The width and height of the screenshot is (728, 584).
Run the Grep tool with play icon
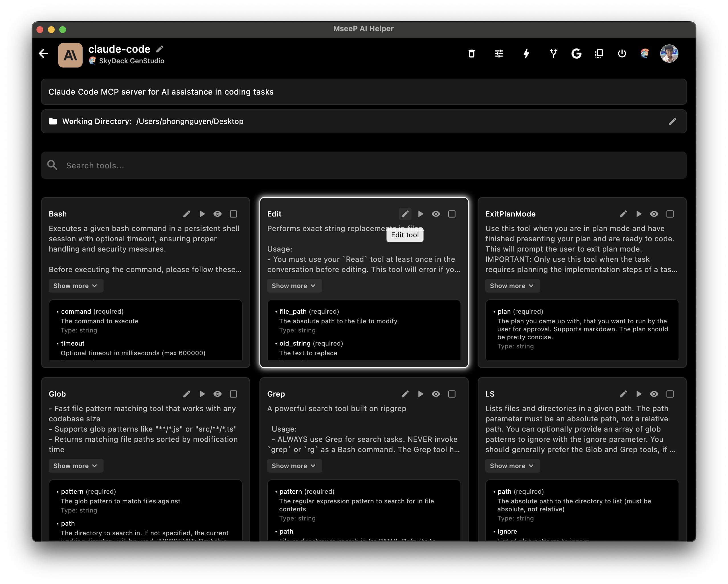(420, 394)
